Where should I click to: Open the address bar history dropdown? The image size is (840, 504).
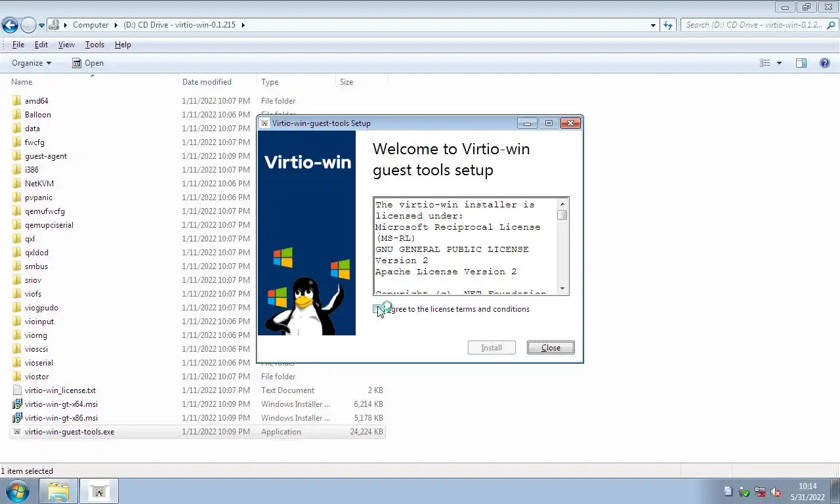653,25
